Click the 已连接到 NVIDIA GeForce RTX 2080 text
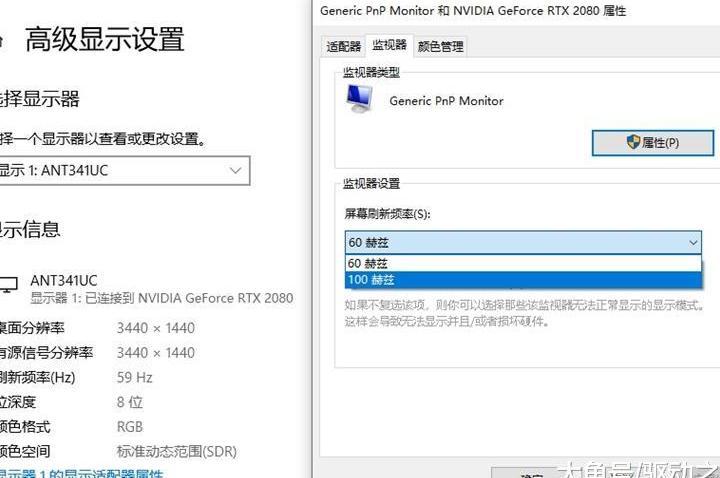 (189, 298)
